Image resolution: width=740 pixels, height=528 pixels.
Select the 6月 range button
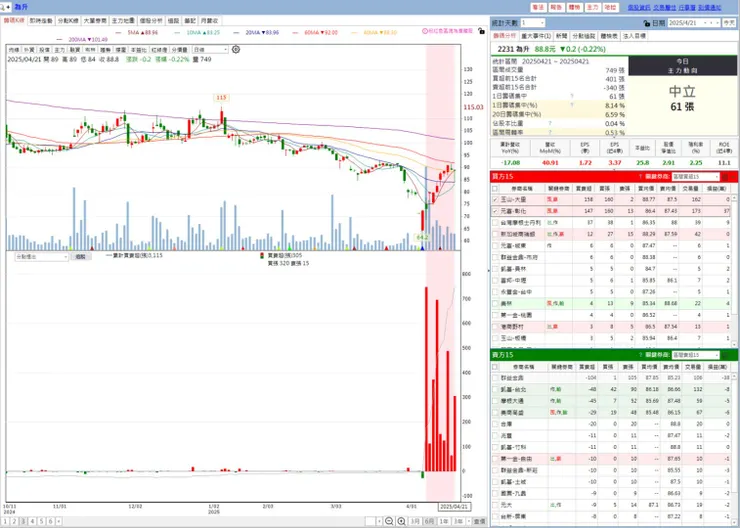(x=429, y=521)
